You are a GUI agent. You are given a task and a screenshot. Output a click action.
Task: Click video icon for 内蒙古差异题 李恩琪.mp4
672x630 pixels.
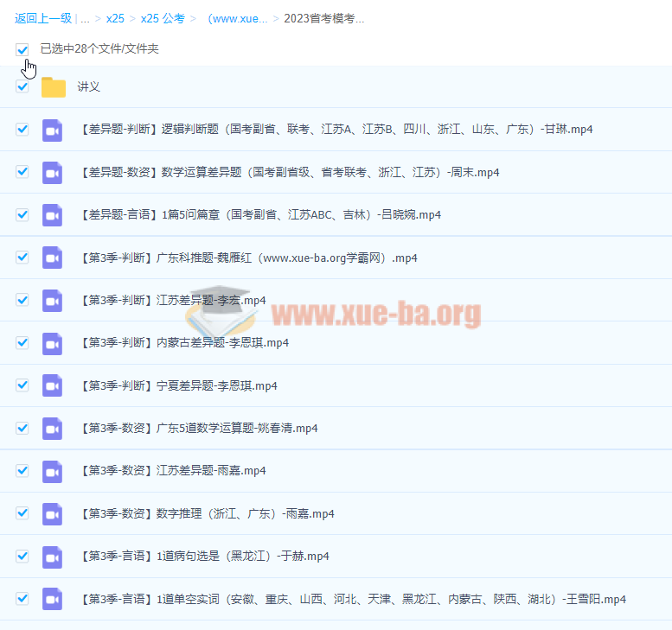(53, 343)
